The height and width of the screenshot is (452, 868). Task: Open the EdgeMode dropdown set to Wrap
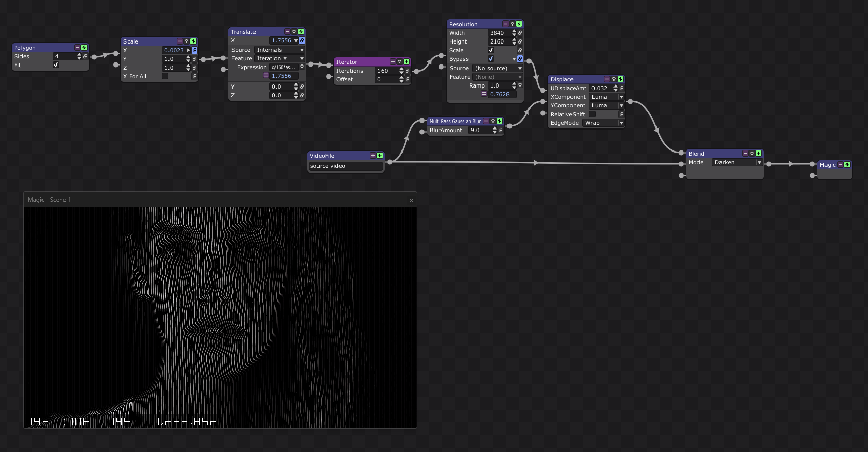tap(603, 123)
